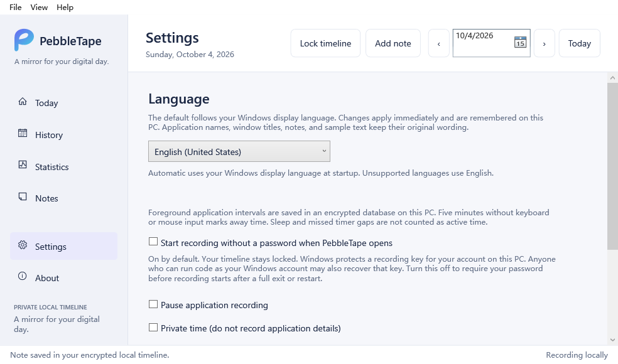This screenshot has width=618, height=364.
Task: Click 'Sunday, October 4, 2026' date subtitle
Action: [190, 55]
